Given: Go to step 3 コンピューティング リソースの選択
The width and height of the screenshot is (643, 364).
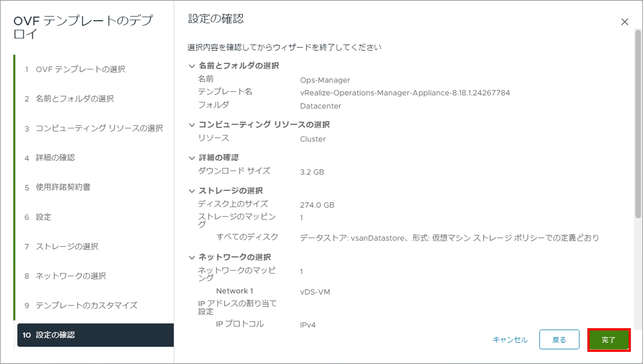Looking at the screenshot, I should (x=94, y=128).
